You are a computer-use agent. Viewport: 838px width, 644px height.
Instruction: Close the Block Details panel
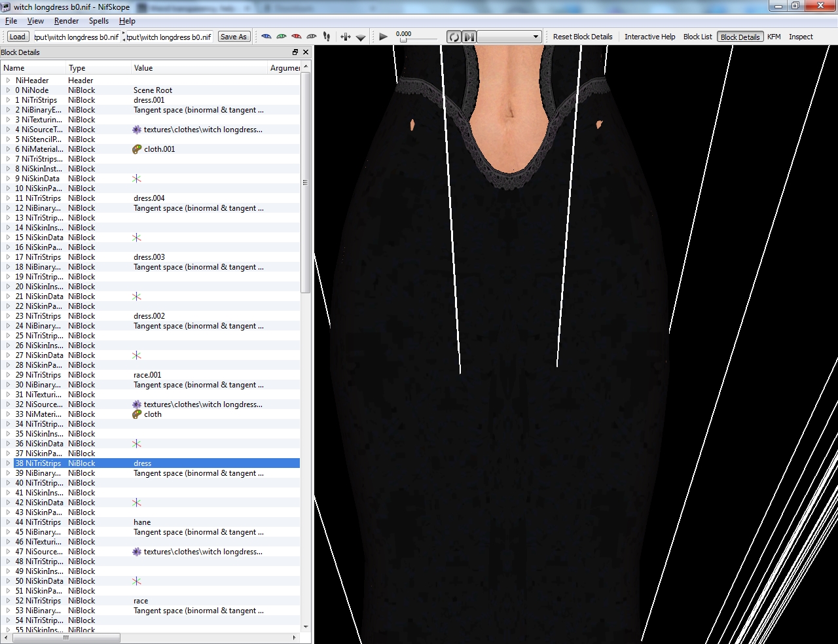coord(306,52)
